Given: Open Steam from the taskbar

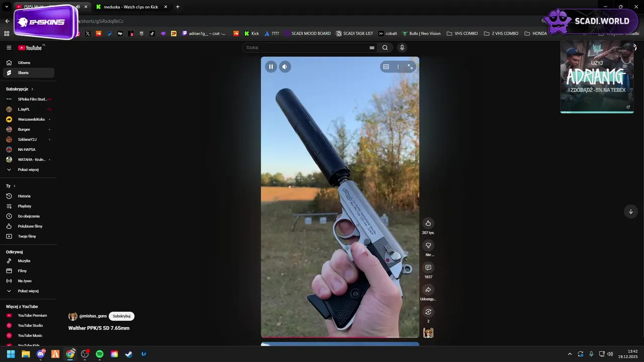Looking at the screenshot, I should 129,354.
